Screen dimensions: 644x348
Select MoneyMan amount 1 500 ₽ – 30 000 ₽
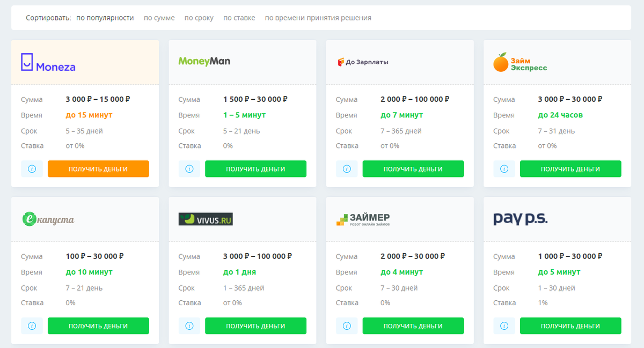point(255,99)
